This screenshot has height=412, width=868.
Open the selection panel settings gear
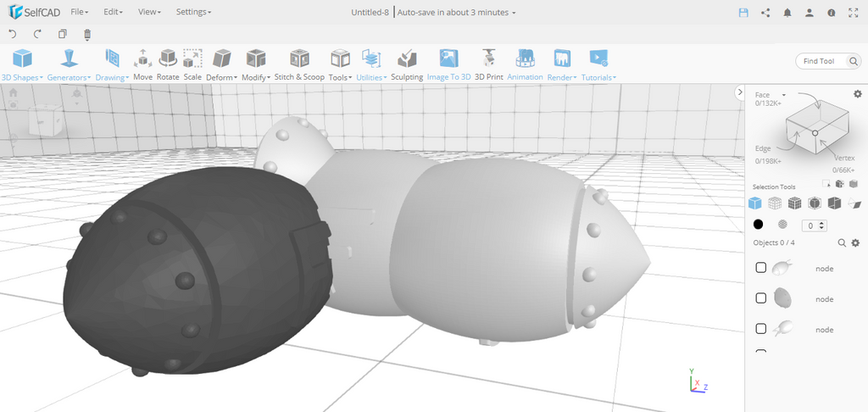coord(858,94)
